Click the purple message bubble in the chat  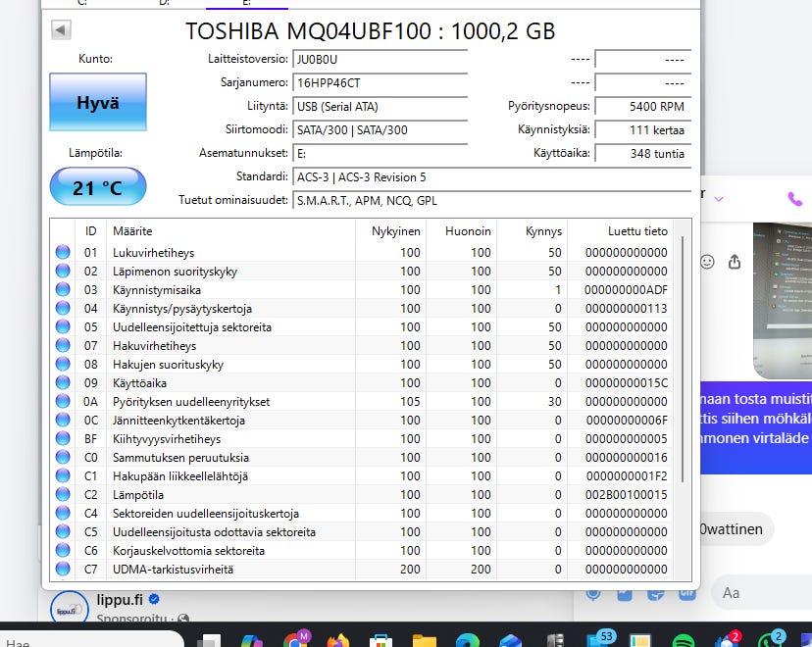pyautogui.click(x=755, y=427)
